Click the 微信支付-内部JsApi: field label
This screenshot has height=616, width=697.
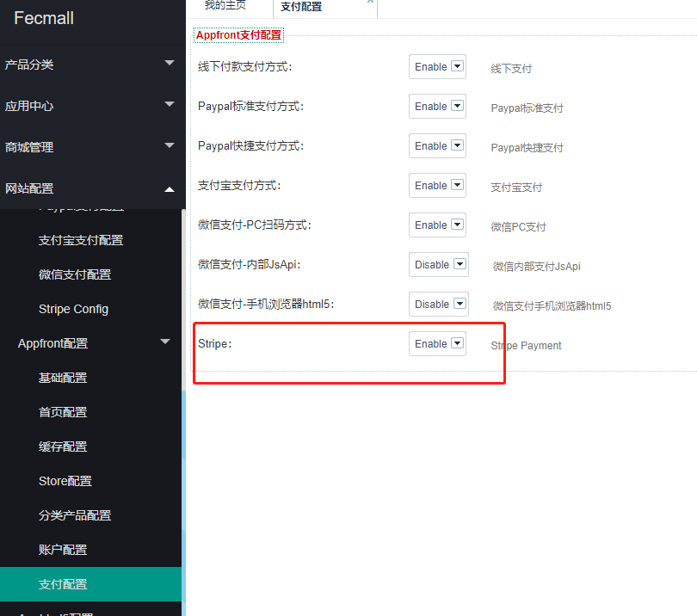(250, 264)
